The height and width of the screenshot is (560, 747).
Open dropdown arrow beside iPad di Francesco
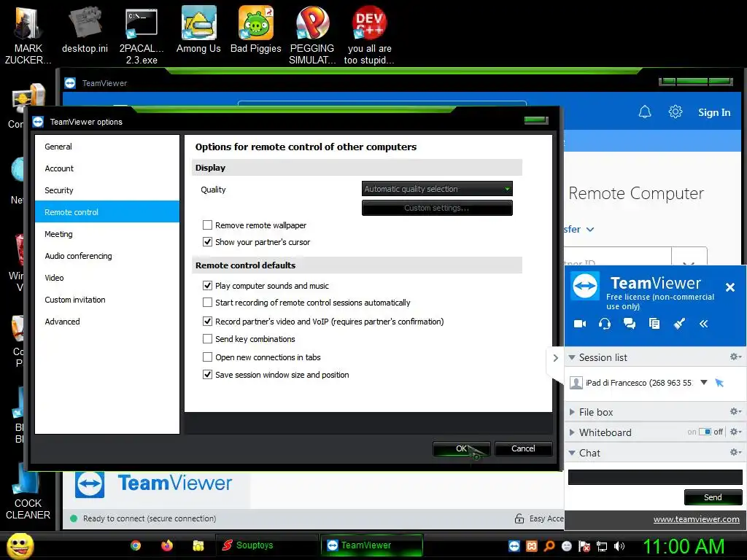click(704, 382)
